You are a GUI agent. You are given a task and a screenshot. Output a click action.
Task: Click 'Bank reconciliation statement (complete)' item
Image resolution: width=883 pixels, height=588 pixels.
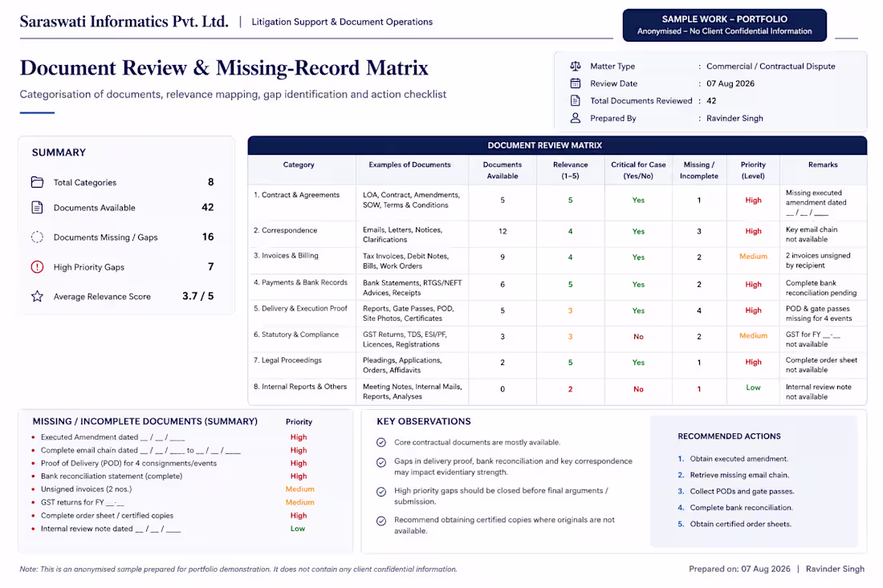click(112, 476)
